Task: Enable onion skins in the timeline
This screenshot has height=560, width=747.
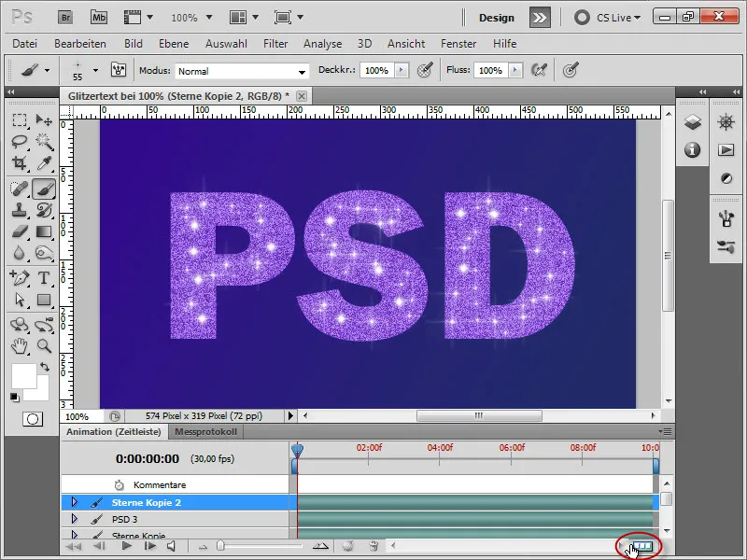Action: point(347,546)
